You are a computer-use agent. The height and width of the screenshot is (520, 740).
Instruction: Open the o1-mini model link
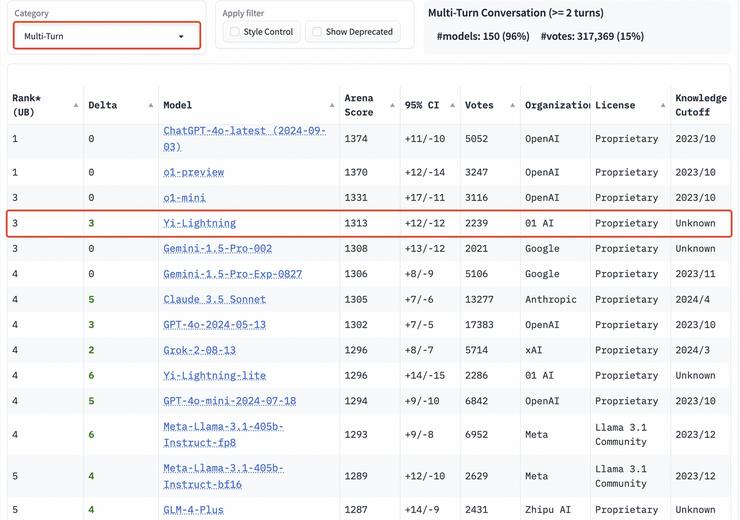click(x=185, y=198)
